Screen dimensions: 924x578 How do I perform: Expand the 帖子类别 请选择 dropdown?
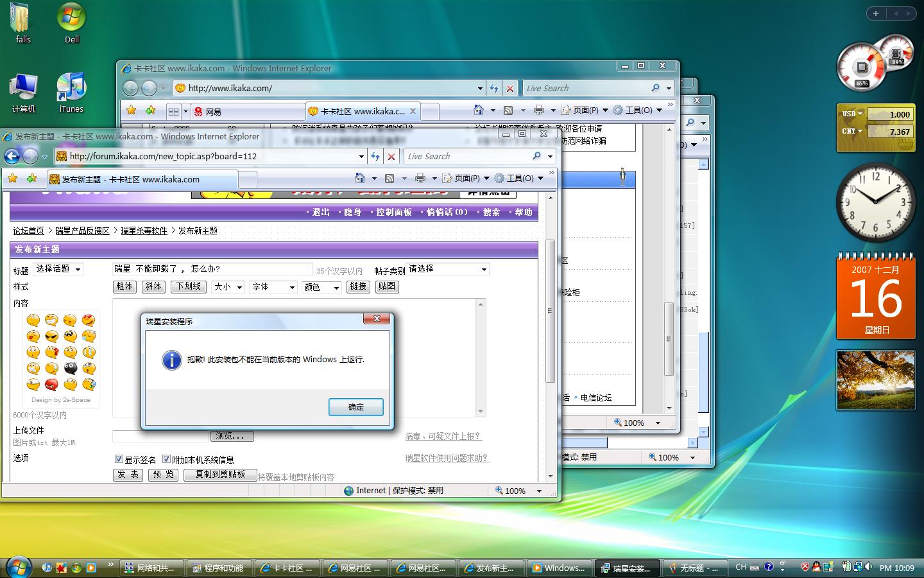(448, 269)
